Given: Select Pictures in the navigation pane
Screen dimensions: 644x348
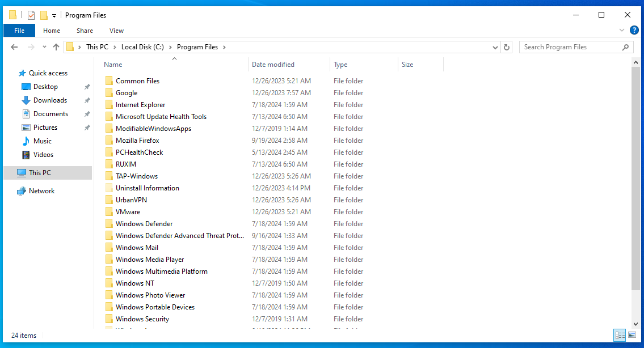Looking at the screenshot, I should (x=45, y=127).
